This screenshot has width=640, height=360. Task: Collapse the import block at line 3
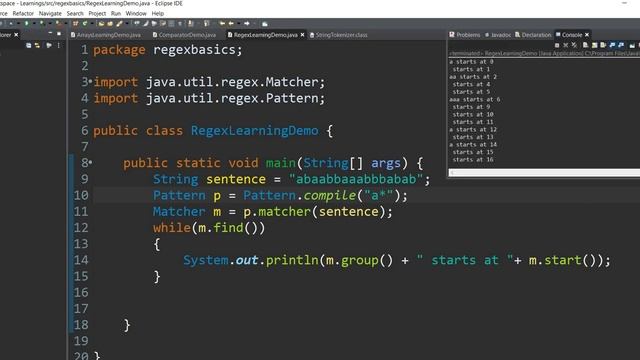(x=90, y=81)
